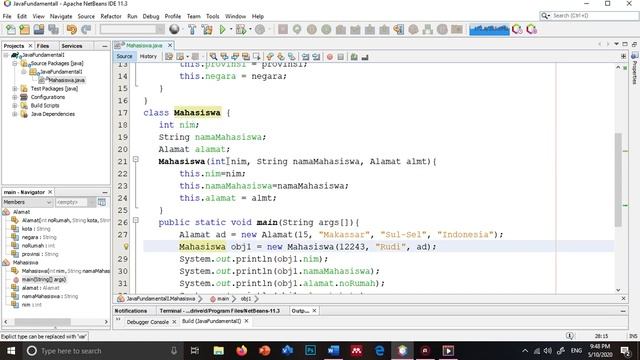Click Shift Line Right editor icon

(x=316, y=57)
